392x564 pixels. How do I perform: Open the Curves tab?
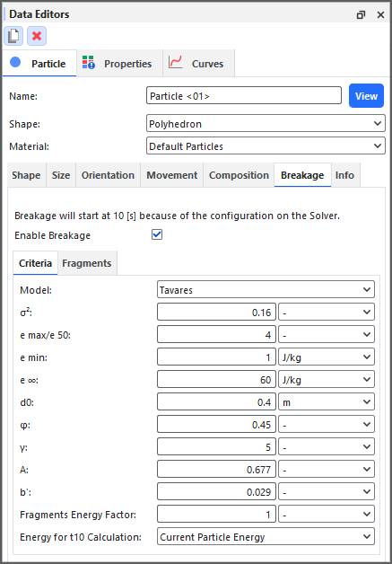click(199, 63)
